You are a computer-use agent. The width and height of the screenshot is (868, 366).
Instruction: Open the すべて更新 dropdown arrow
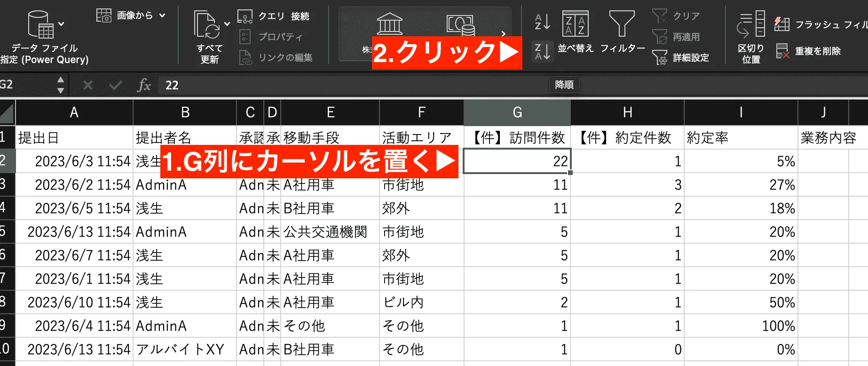(227, 24)
